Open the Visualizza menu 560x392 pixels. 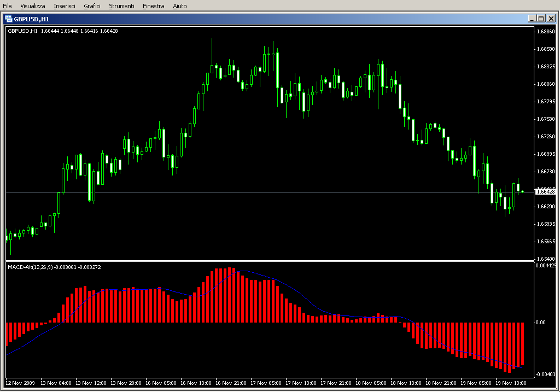32,6
